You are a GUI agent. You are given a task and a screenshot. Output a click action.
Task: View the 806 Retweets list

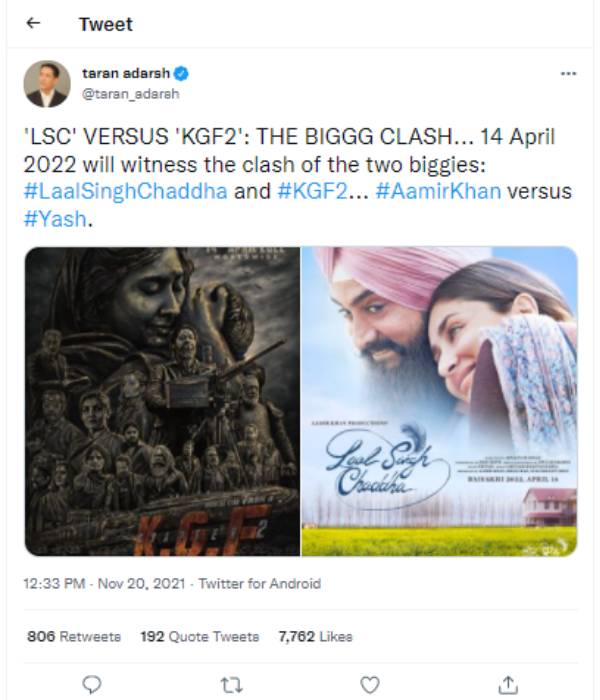point(74,636)
